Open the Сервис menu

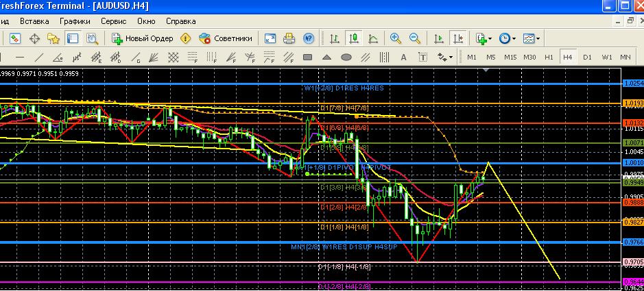click(x=114, y=21)
